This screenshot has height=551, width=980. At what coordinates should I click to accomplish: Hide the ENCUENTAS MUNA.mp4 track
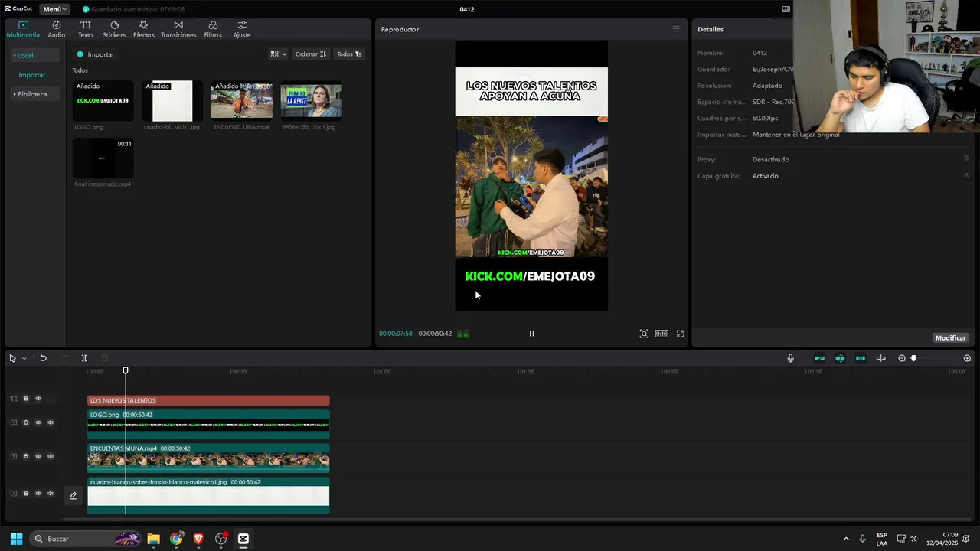point(38,456)
